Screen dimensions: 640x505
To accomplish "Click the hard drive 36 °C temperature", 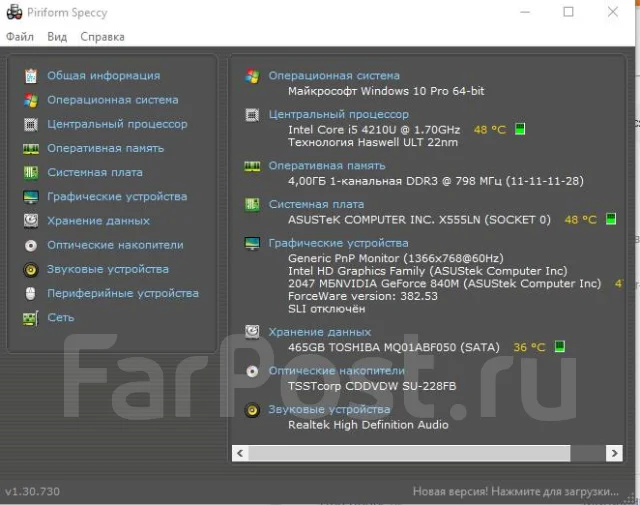I will tap(529, 347).
